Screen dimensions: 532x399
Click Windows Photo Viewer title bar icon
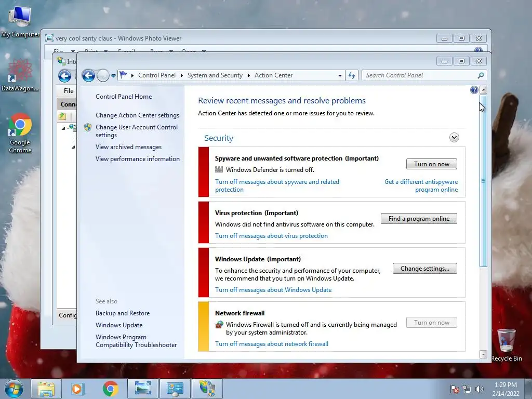pyautogui.click(x=49, y=38)
